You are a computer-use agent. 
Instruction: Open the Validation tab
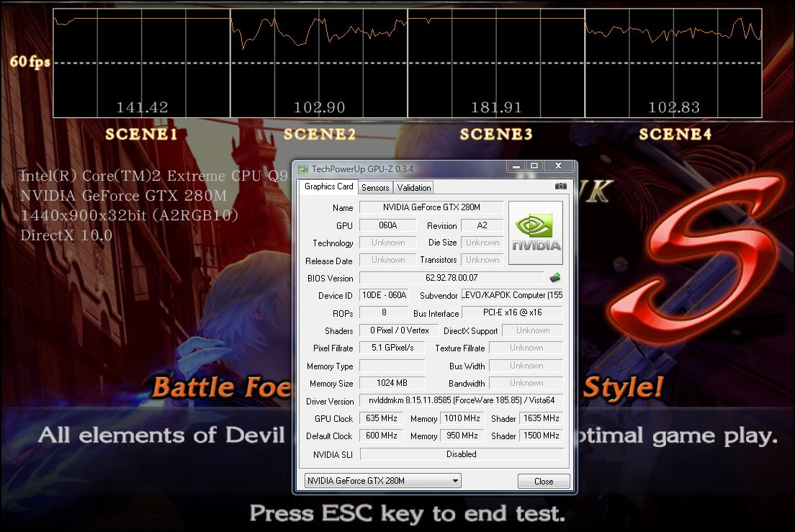point(414,187)
